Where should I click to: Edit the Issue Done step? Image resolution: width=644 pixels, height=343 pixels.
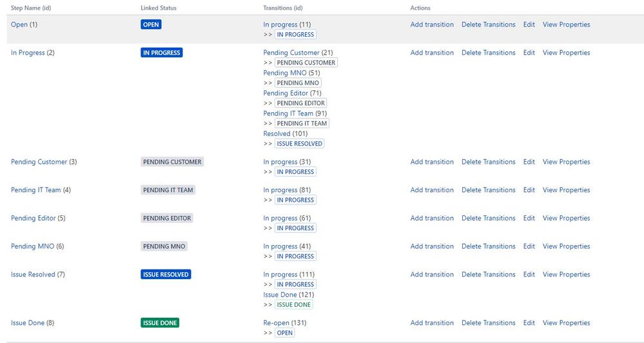529,323
